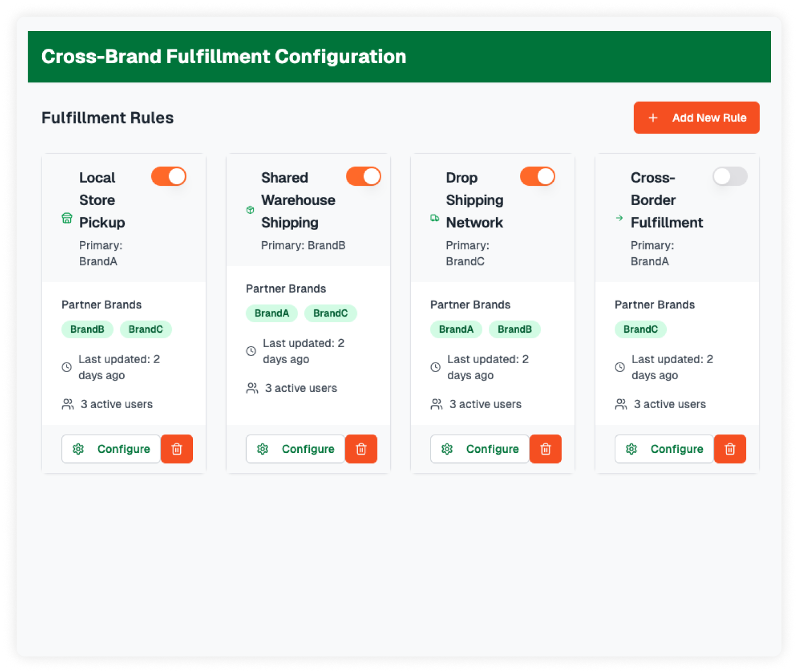Click 'Primary: BrandC' text
This screenshot has height=672, width=797.
[467, 253]
